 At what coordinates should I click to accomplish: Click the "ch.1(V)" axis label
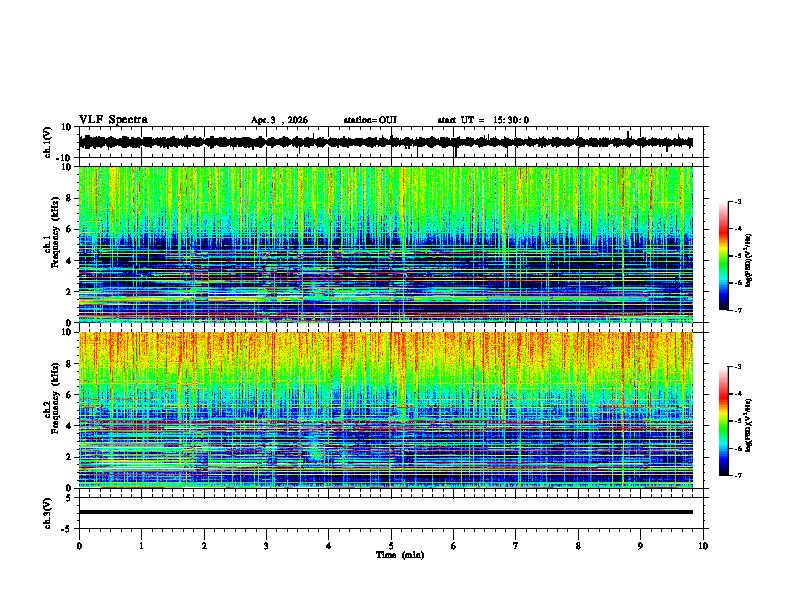[x=48, y=142]
